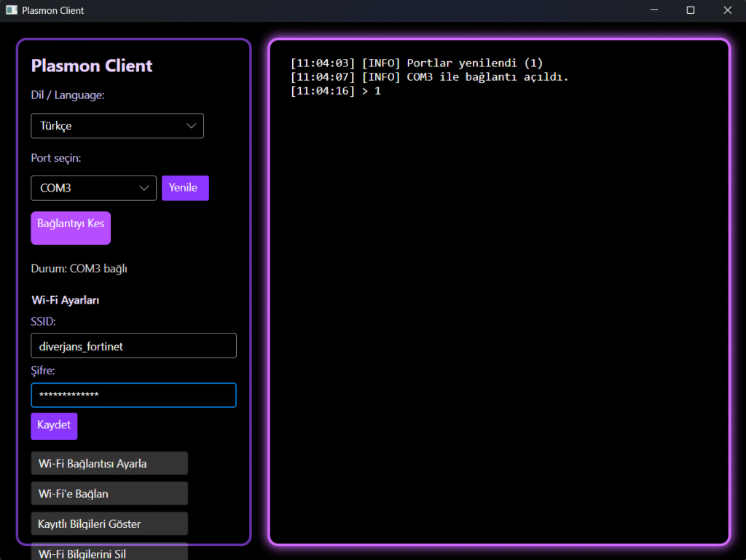The height and width of the screenshot is (560, 746).
Task: Open Kayıtlı Bilgileri Göster
Action: pyautogui.click(x=109, y=524)
